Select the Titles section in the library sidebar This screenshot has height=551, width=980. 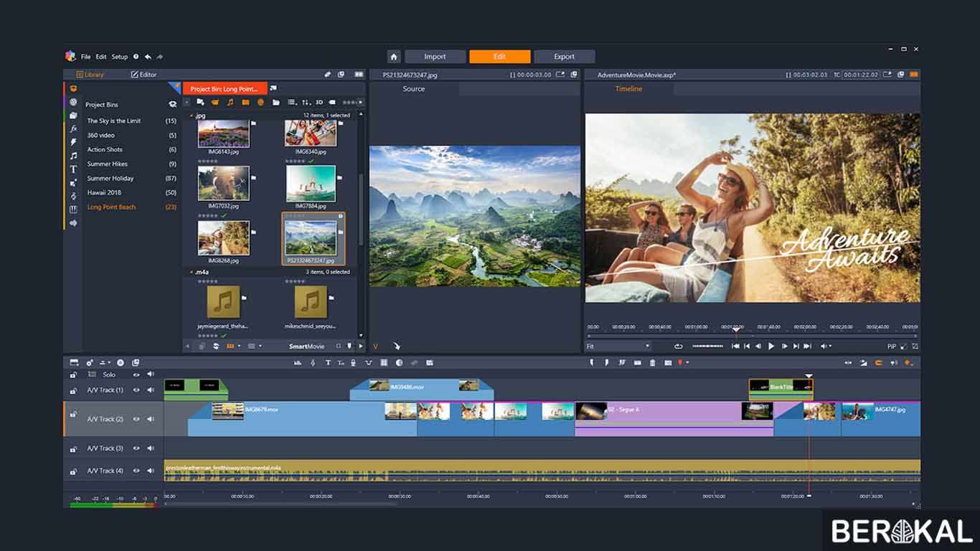[x=72, y=169]
